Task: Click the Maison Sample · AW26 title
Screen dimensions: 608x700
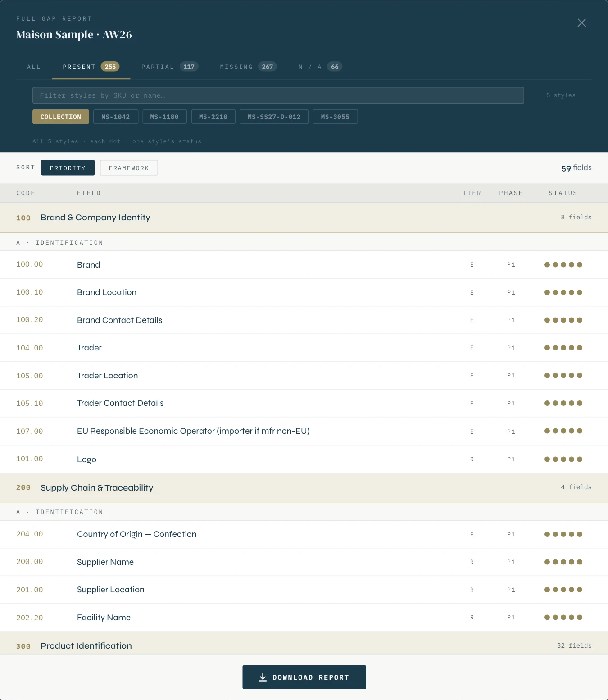Action: pos(74,35)
